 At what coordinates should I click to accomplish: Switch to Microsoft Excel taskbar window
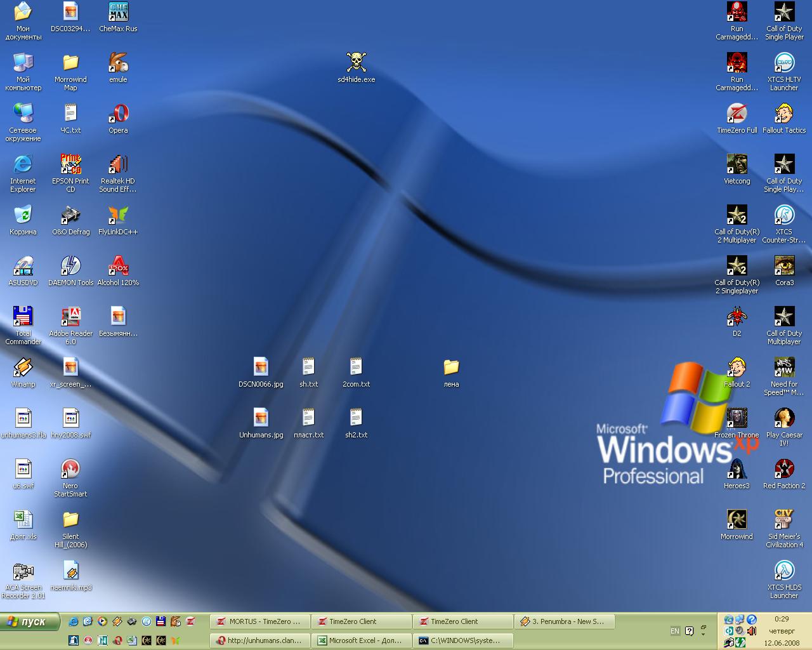coord(361,640)
